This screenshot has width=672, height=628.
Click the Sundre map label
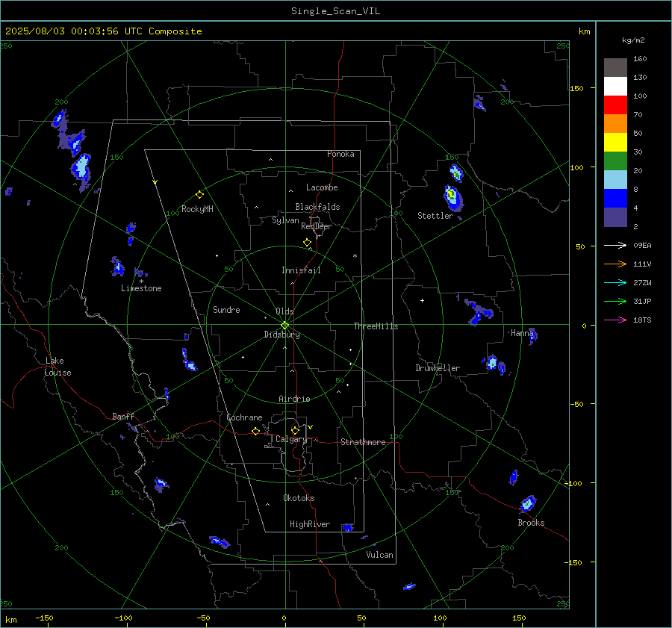(x=226, y=310)
